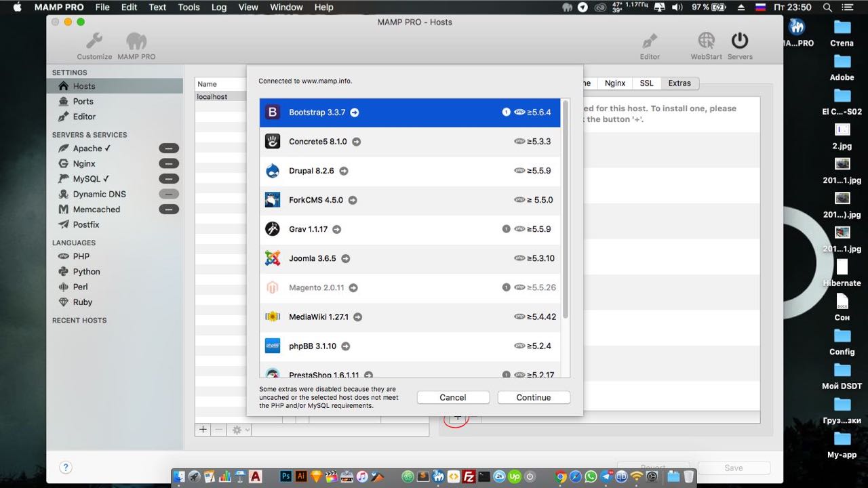Viewport: 868px width, 488px height.
Task: Select Postfix in the sidebar
Action: click(x=115, y=224)
